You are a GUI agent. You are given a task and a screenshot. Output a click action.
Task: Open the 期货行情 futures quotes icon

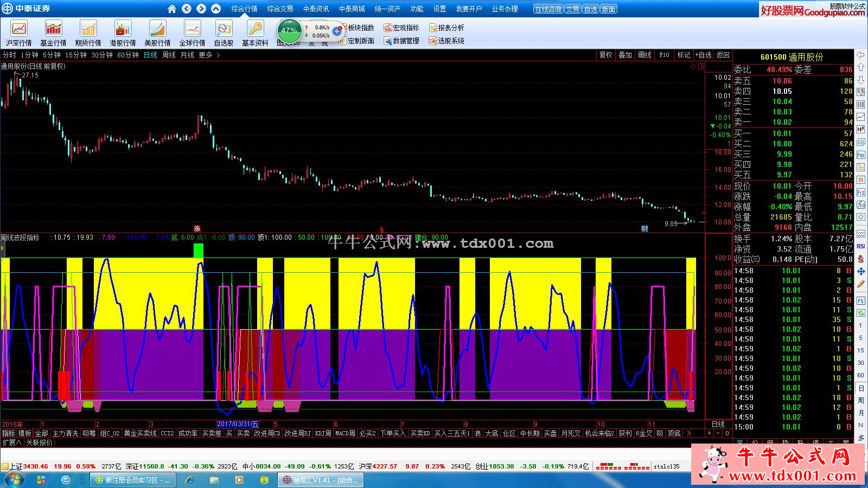(88, 34)
